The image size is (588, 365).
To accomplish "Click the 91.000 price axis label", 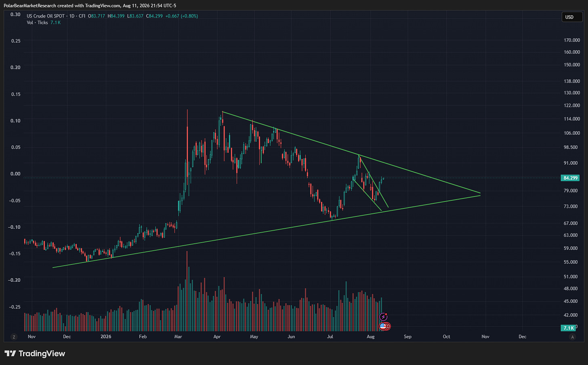I will point(571,163).
